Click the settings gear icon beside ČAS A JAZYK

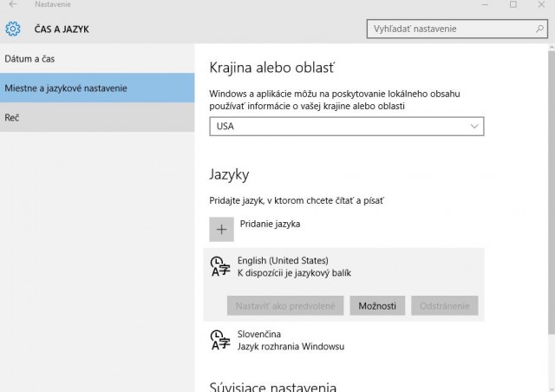pyautogui.click(x=13, y=29)
